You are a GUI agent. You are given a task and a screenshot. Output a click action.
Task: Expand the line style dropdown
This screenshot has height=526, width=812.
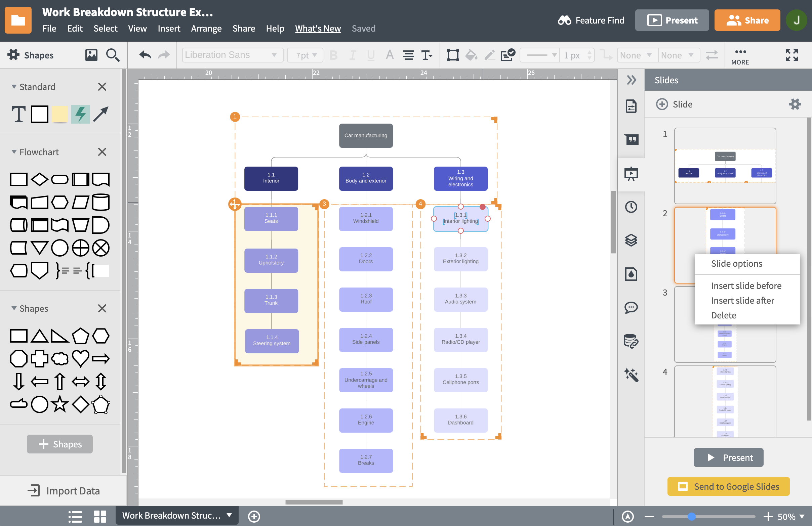tap(539, 54)
